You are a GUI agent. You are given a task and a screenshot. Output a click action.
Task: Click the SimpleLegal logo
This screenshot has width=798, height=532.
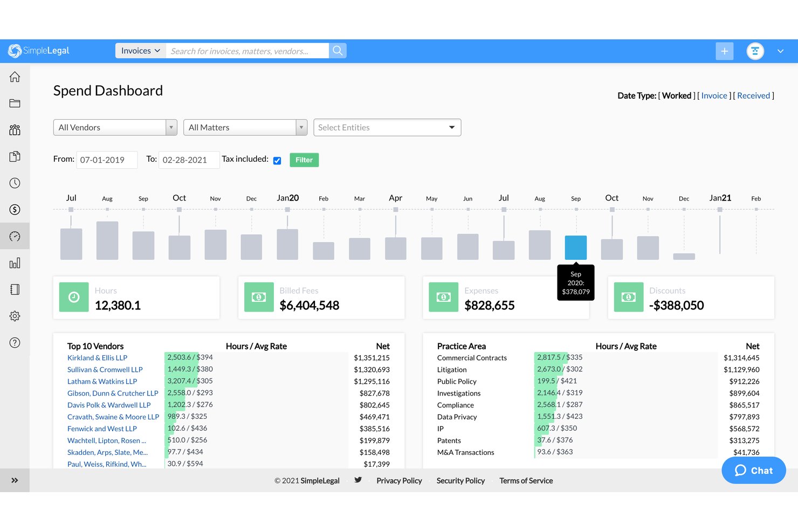(x=39, y=51)
